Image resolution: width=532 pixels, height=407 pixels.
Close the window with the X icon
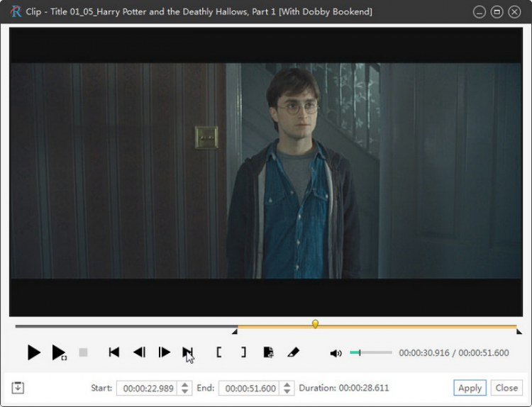click(514, 13)
